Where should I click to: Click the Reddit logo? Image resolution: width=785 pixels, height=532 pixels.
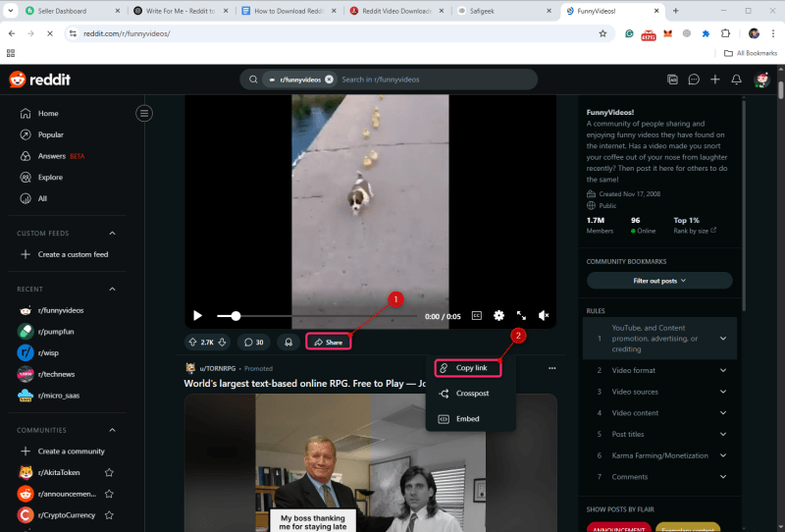pos(39,80)
